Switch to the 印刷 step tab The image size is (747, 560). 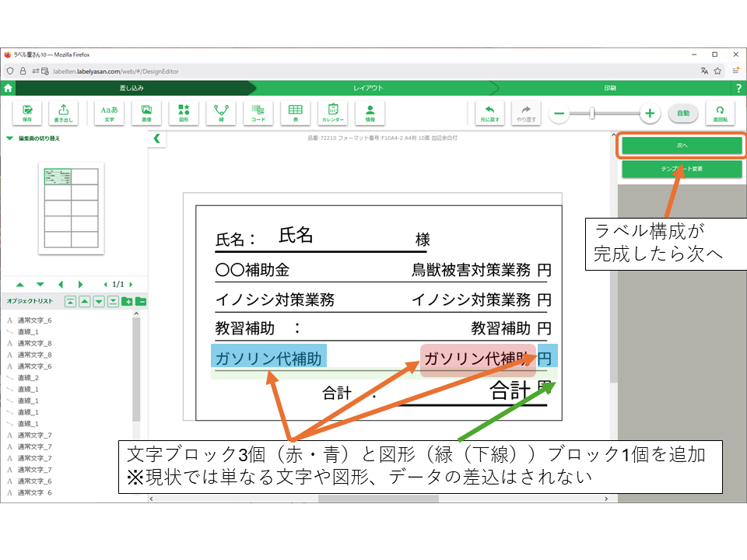click(609, 89)
